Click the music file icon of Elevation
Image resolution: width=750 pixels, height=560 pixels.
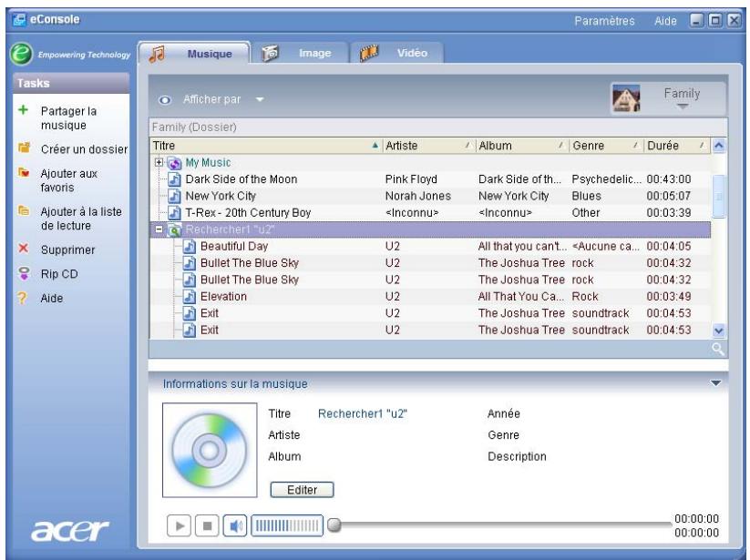click(x=190, y=297)
